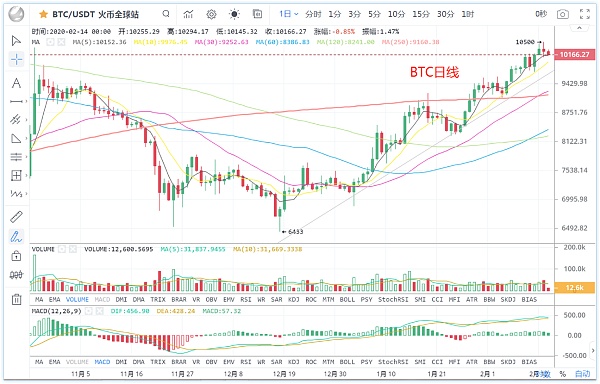Close the MACD indicator pane
Screen dimensions: 600x384
tap(99, 311)
